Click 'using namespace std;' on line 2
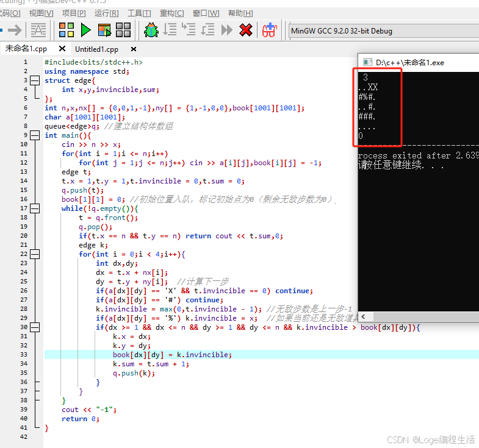This screenshot has width=479, height=448. 87,71
